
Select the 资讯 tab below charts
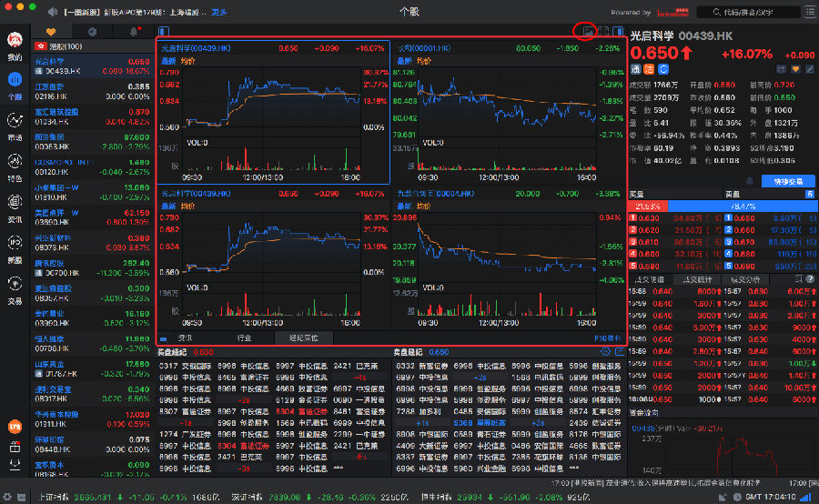pyautogui.click(x=186, y=338)
